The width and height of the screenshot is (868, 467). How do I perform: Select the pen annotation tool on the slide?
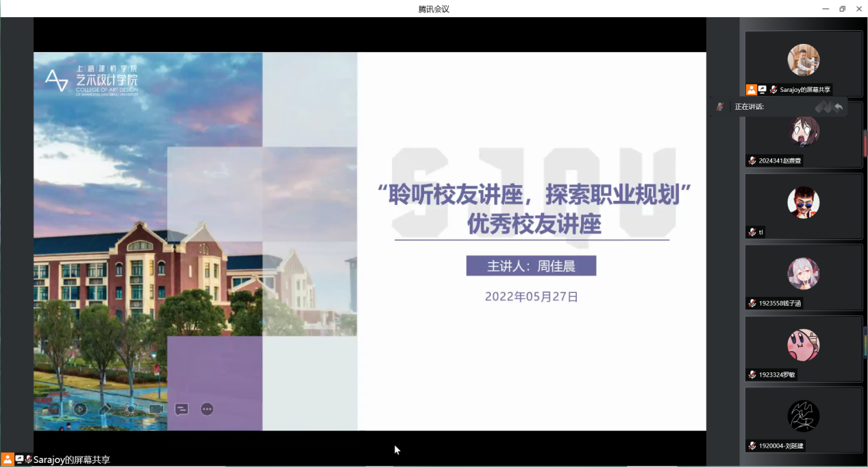[105, 409]
